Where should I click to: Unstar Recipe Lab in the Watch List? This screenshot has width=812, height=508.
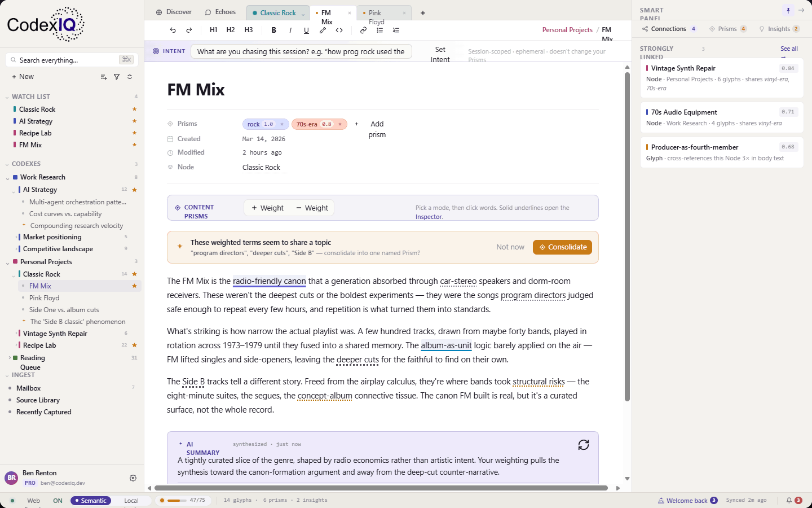coord(134,133)
